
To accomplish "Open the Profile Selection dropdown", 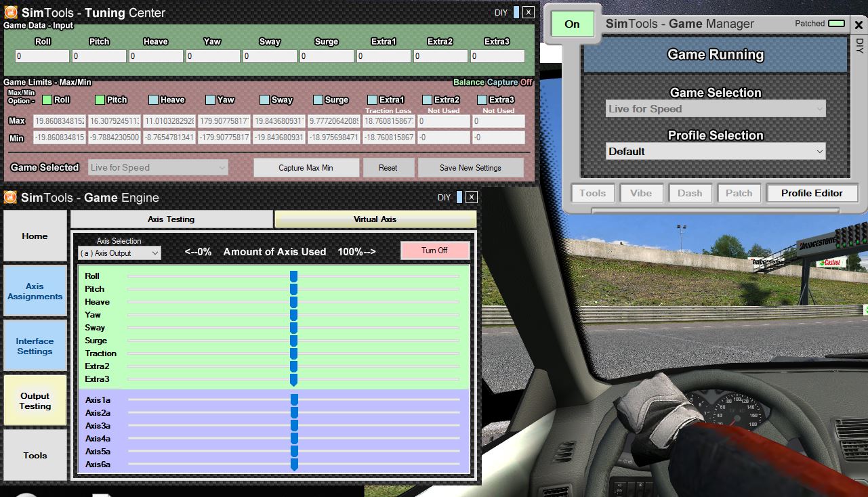I will coord(716,151).
